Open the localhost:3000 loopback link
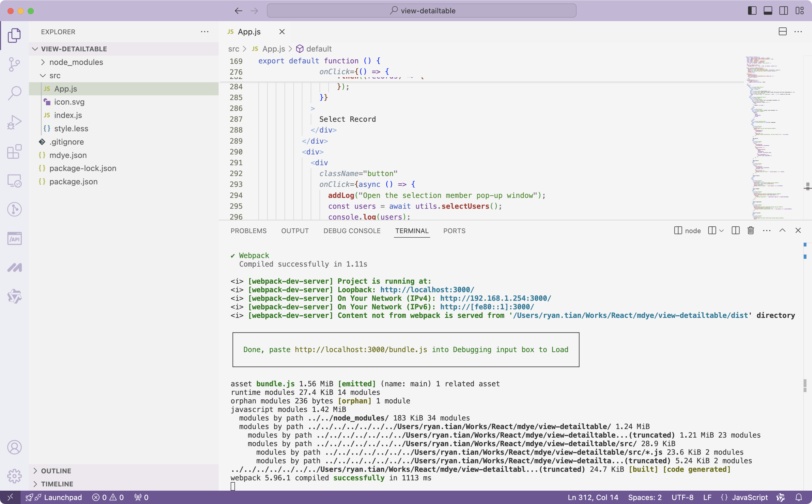812x504 pixels. click(427, 290)
